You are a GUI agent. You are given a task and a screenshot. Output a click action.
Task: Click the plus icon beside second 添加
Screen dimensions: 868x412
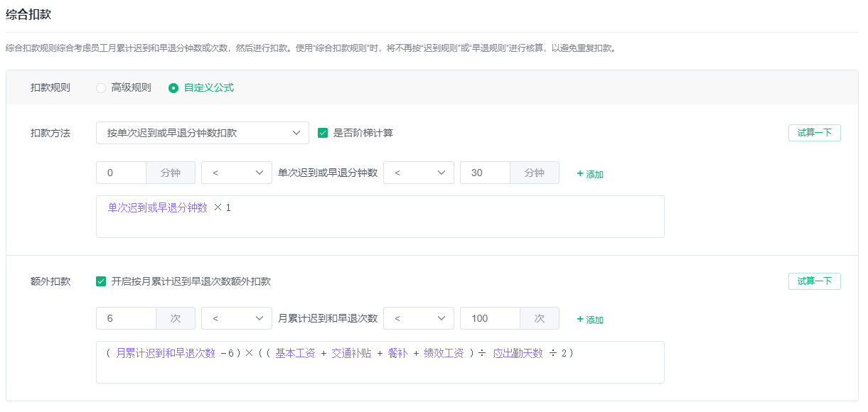[579, 320]
